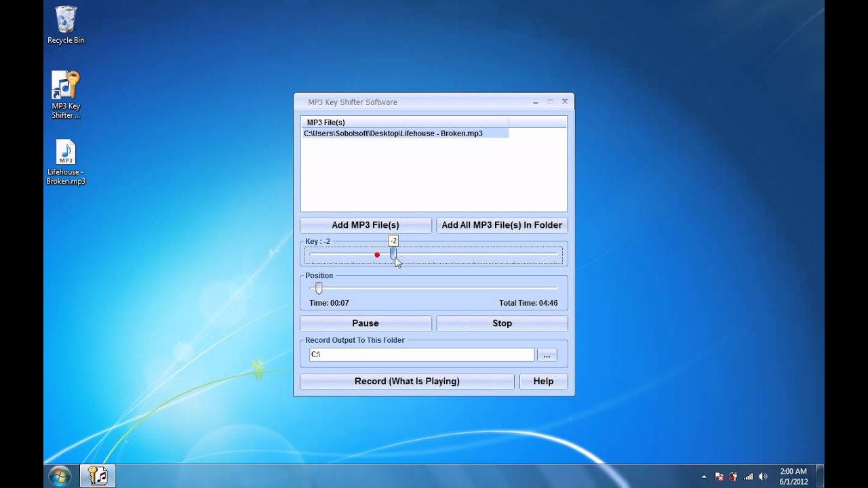Open the volume speaker tray icon
The image size is (868, 488).
coord(763,476)
